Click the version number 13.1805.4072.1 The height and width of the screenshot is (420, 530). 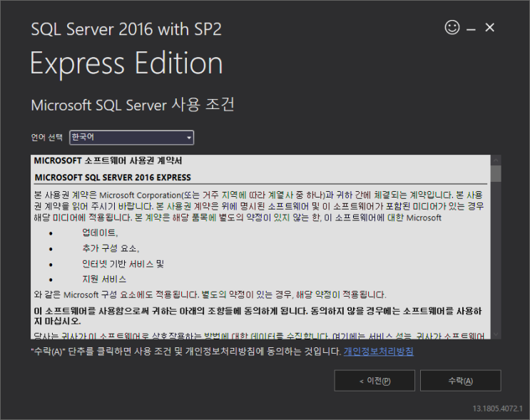[498, 409]
